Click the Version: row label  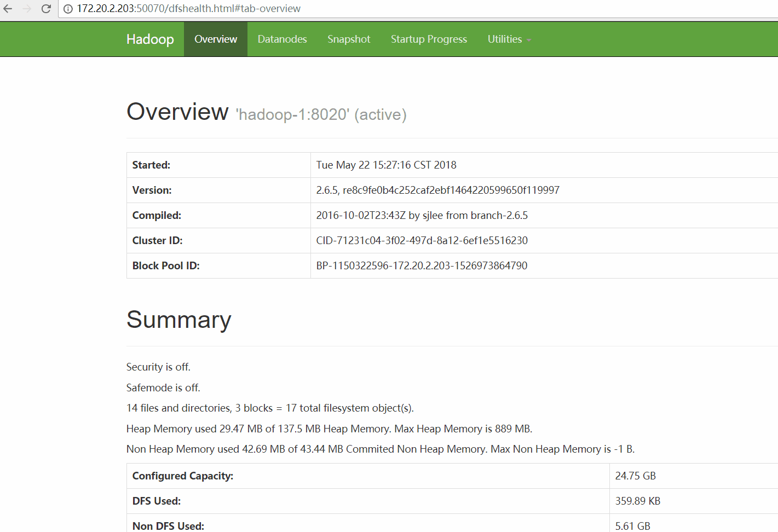(152, 190)
